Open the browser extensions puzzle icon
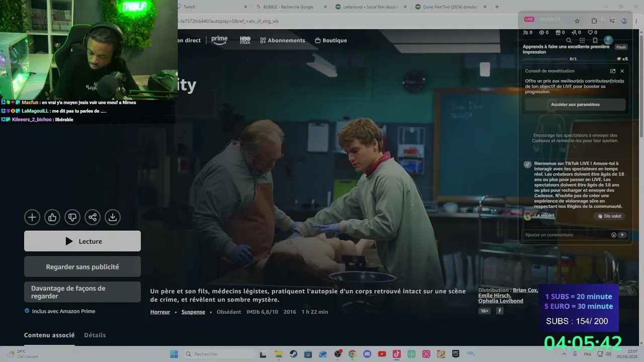 [594, 21]
